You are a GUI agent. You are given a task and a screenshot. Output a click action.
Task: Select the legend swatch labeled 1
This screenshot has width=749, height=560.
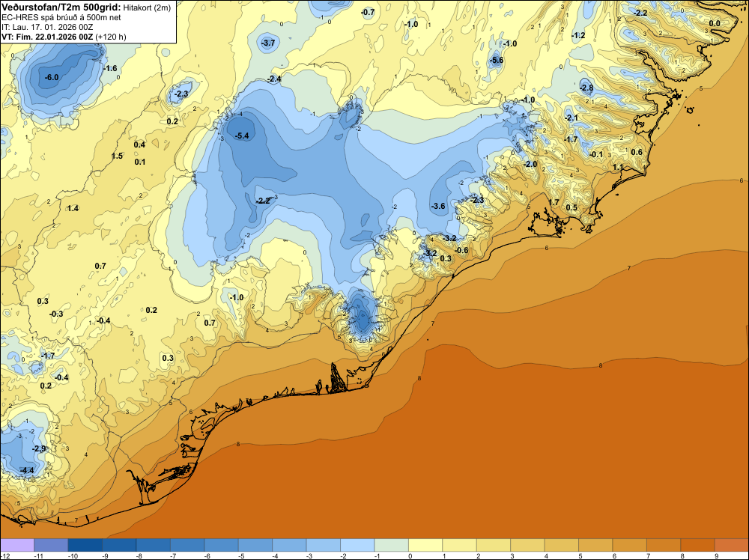460,545
